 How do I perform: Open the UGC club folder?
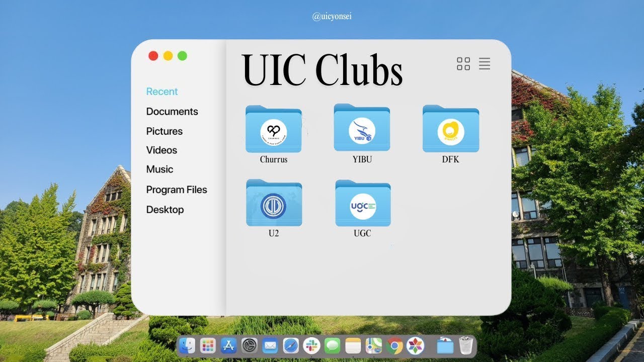363,203
